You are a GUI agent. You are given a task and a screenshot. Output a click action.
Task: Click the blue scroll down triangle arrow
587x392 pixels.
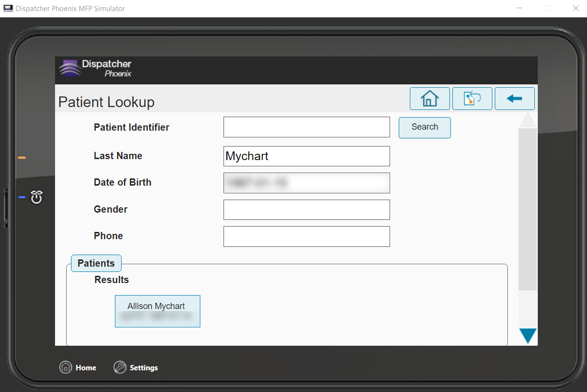528,336
